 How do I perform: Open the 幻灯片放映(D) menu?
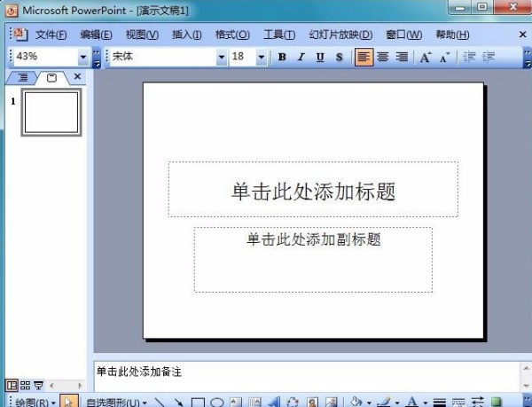(x=340, y=35)
